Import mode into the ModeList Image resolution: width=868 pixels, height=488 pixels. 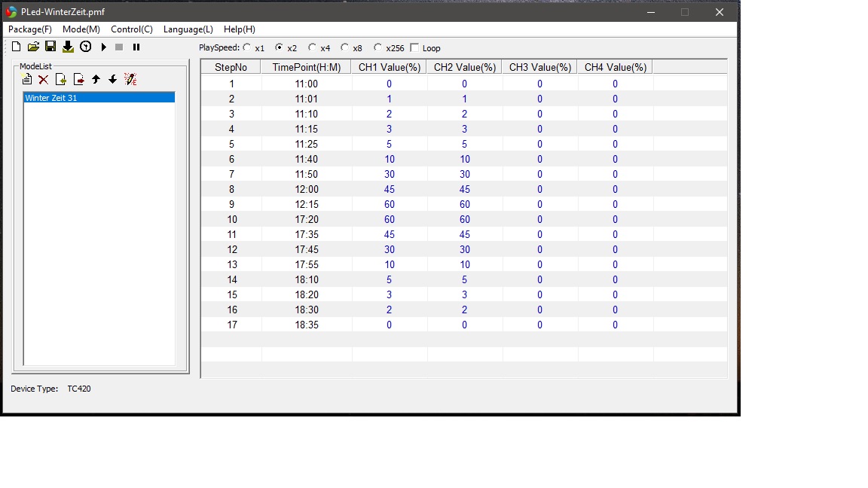click(x=61, y=79)
